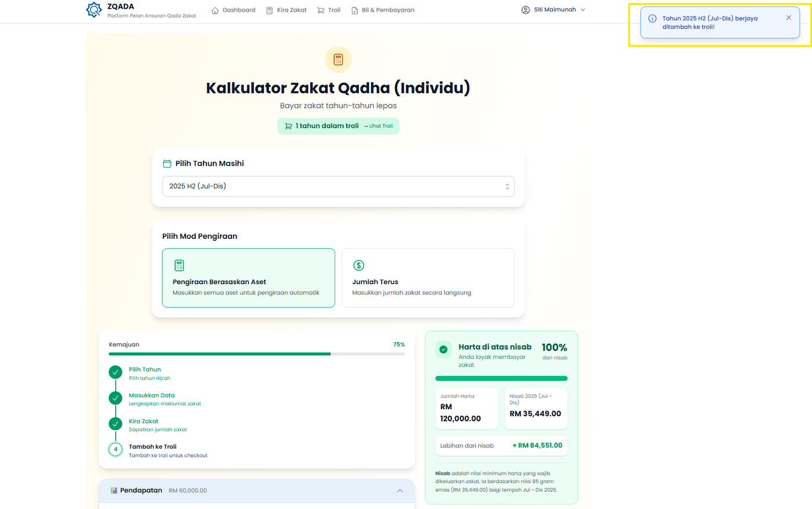
Task: Click the ZQADA logo icon
Action: point(94,10)
